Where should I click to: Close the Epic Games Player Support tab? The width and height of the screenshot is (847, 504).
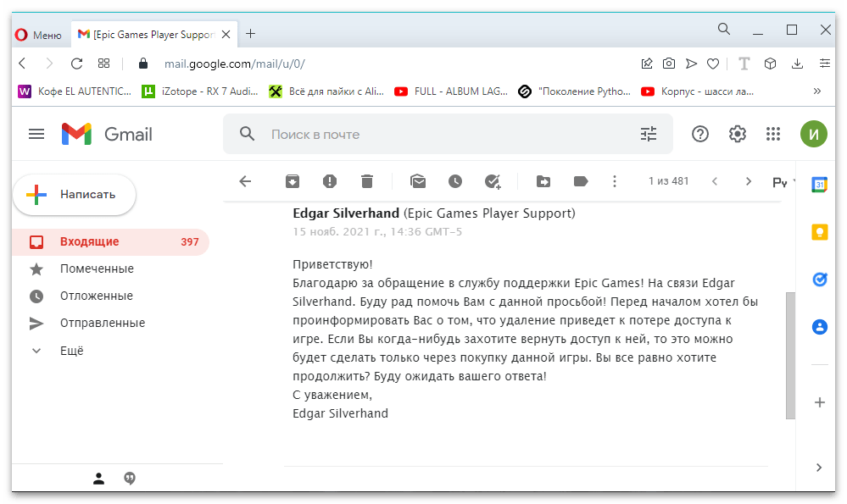click(226, 35)
